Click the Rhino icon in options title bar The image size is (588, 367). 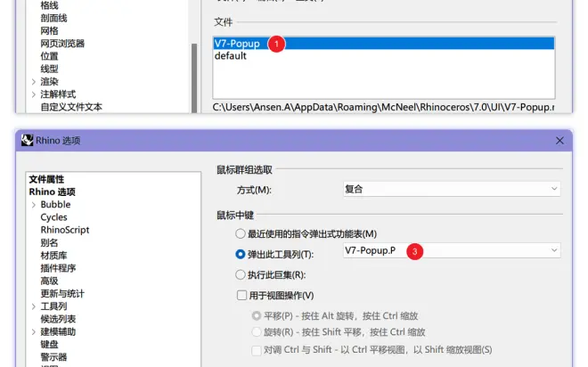point(27,140)
